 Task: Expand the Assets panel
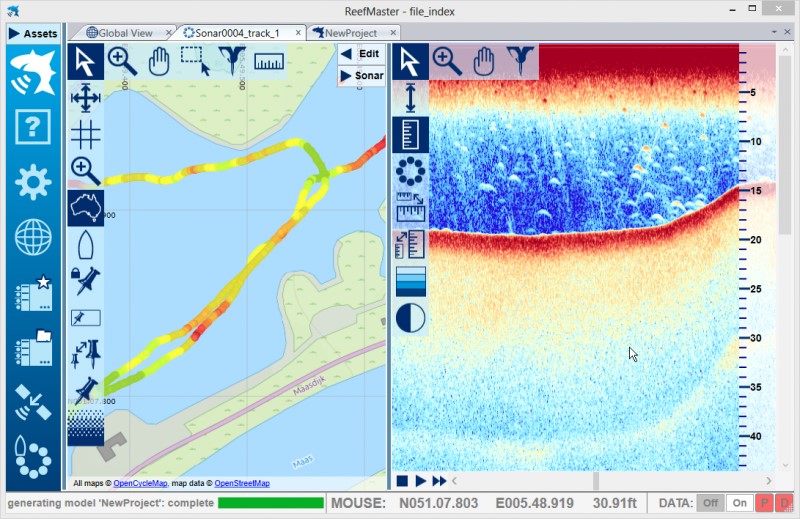click(x=33, y=33)
